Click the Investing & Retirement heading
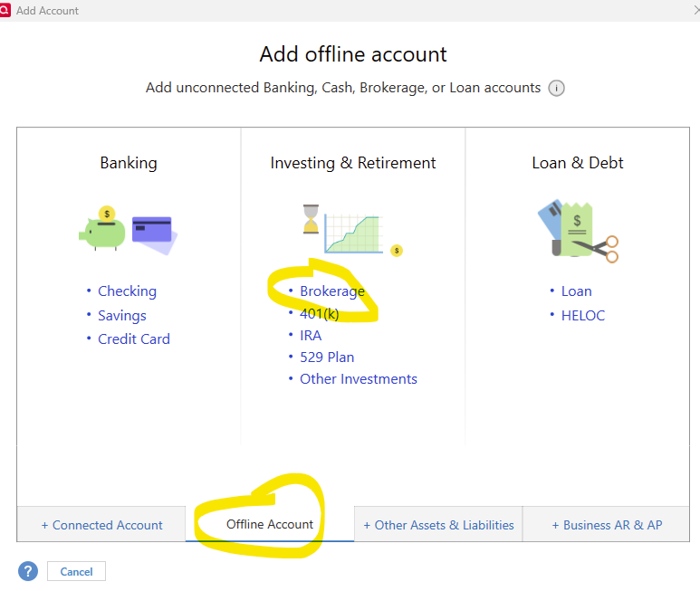700x591 pixels. point(352,163)
